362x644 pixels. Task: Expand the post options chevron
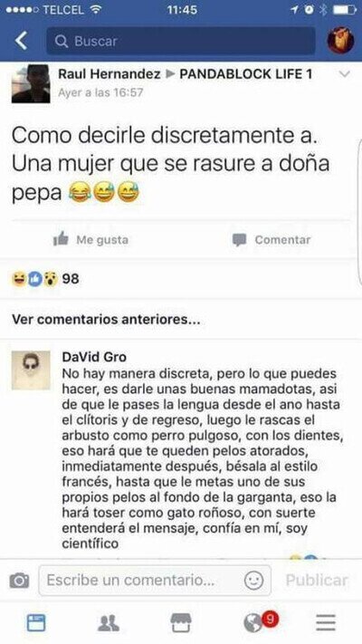tap(345, 74)
